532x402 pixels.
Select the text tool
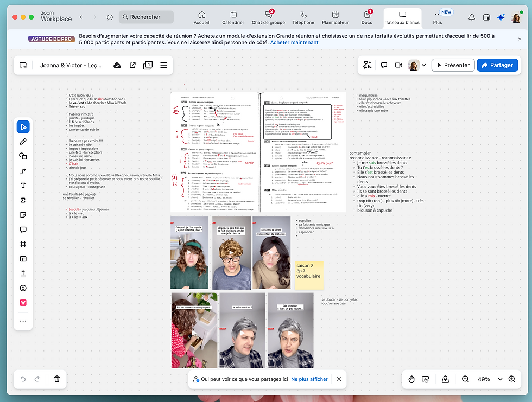pyautogui.click(x=23, y=186)
